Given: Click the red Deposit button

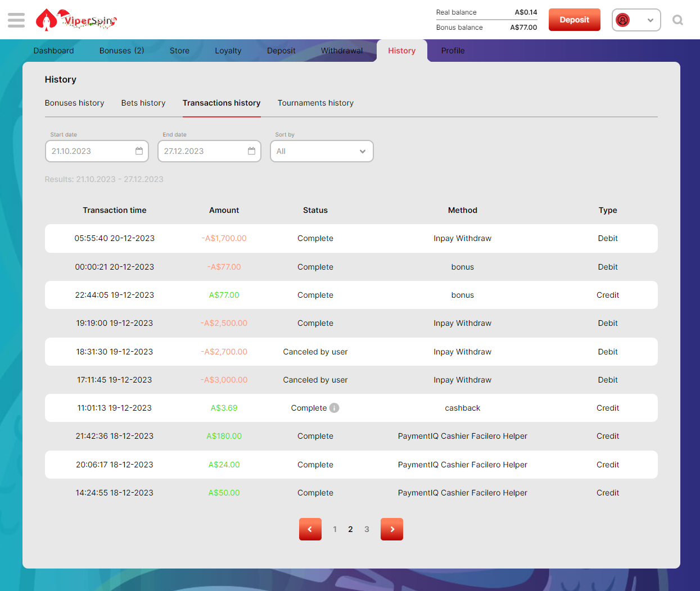Looking at the screenshot, I should pyautogui.click(x=574, y=20).
